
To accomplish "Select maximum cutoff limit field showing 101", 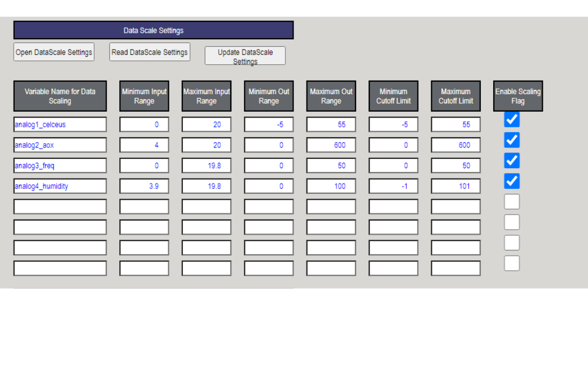I will click(456, 186).
